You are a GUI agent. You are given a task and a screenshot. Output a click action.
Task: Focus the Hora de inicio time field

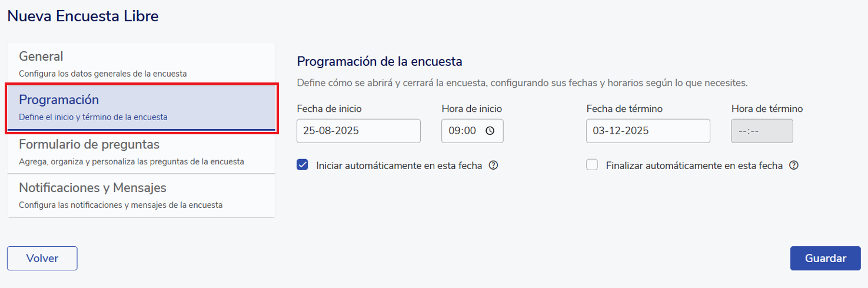(463, 131)
